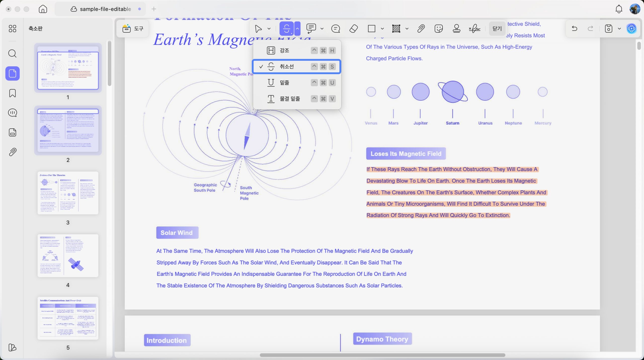Open the search panel in sidebar
Viewport: 644px width, 360px height.
(x=12, y=53)
